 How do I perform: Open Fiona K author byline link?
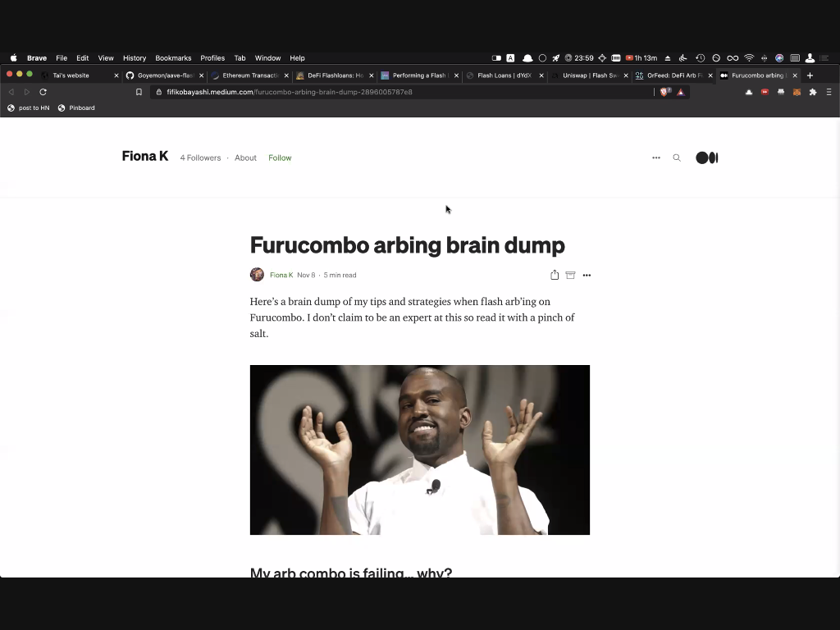pos(281,275)
